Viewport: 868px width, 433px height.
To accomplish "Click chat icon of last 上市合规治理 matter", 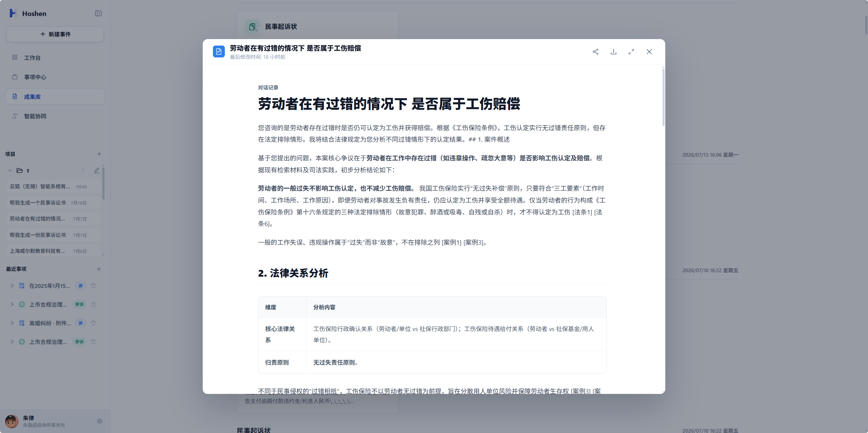I will tap(22, 342).
